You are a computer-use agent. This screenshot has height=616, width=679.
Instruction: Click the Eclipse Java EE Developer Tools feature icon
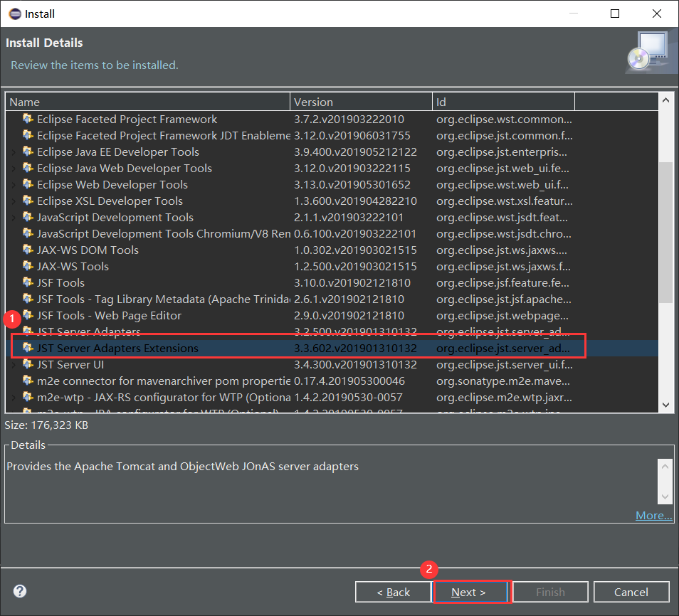pos(28,152)
